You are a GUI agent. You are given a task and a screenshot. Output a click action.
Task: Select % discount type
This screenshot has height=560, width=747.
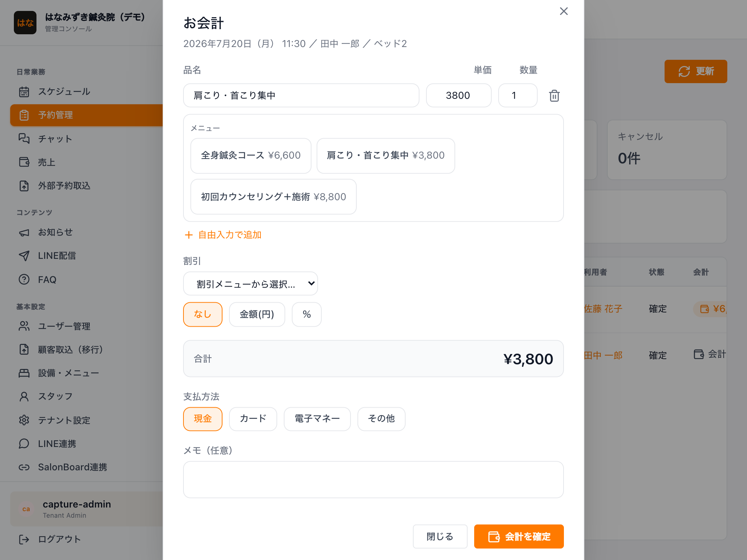coord(307,314)
